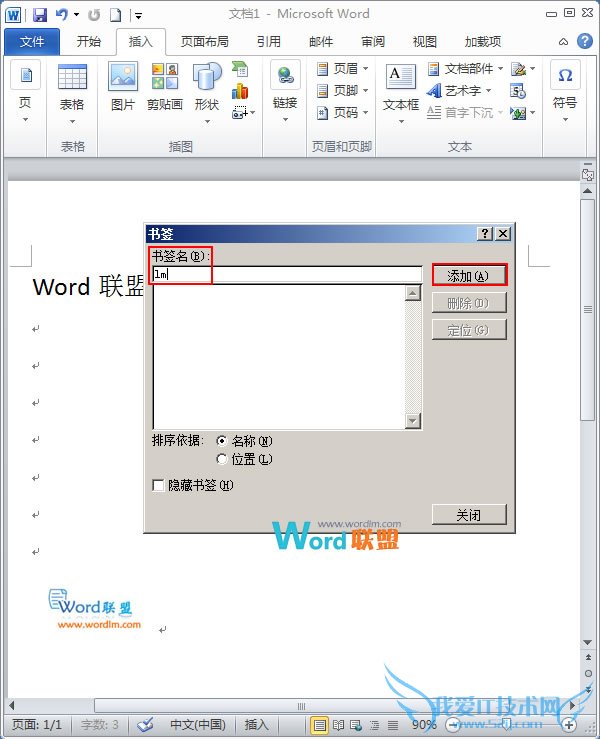
Task: Undo the last action in the quick access toolbar
Action: (62, 15)
